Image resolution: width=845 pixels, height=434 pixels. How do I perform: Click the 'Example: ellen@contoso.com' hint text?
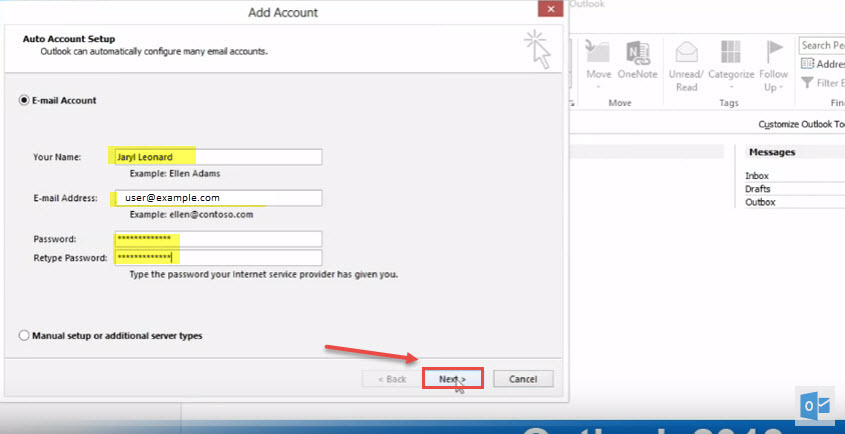191,215
